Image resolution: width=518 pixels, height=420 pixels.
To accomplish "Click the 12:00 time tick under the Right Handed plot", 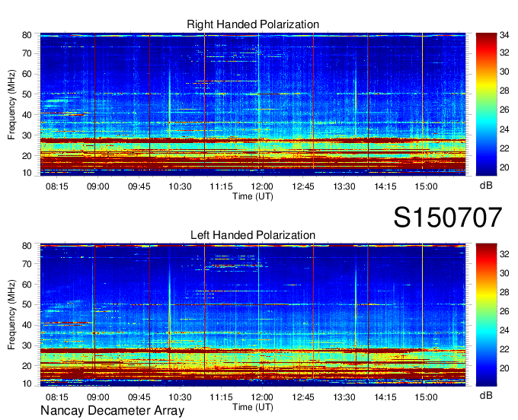I will coord(262,186).
